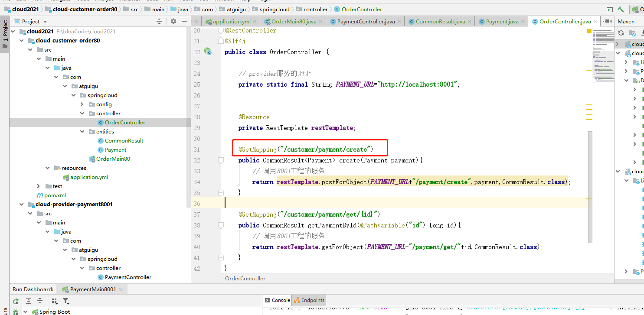This screenshot has width=644, height=315.
Task: Expand the test folder
Action: pos(39,186)
